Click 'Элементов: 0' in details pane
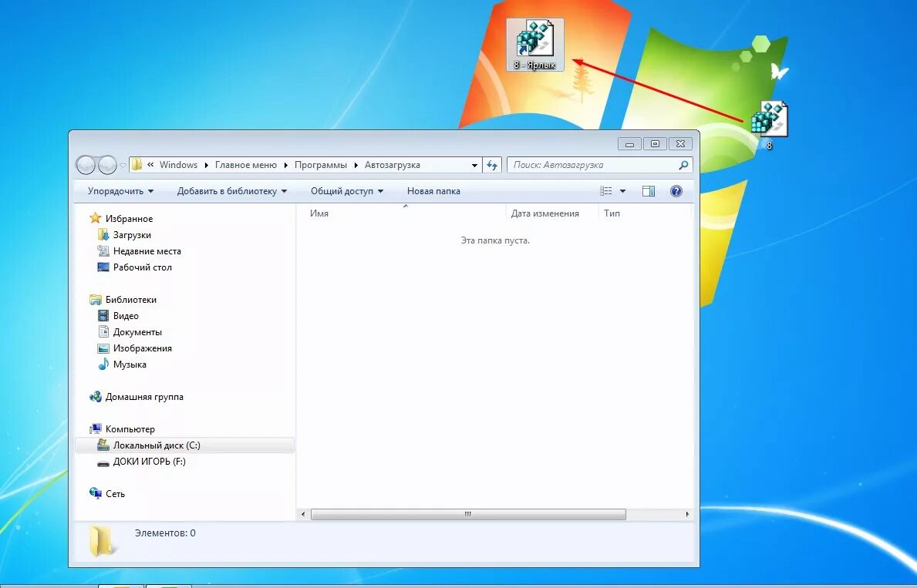The image size is (917, 588). point(165,533)
